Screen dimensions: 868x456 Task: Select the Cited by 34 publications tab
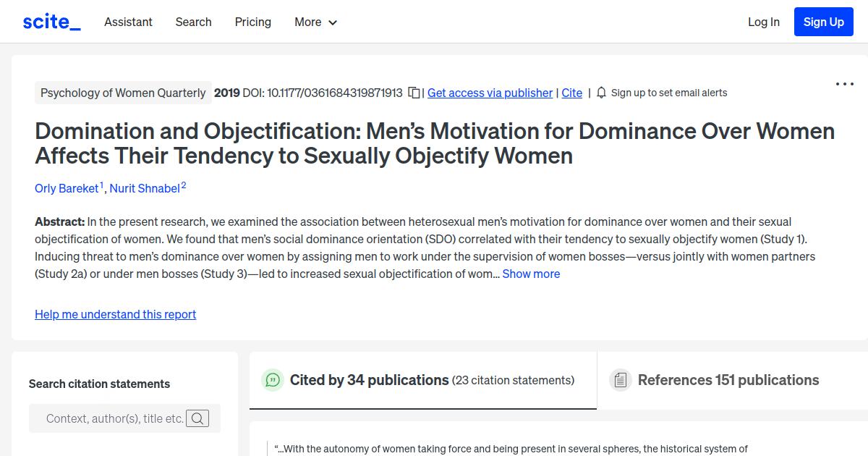click(368, 379)
